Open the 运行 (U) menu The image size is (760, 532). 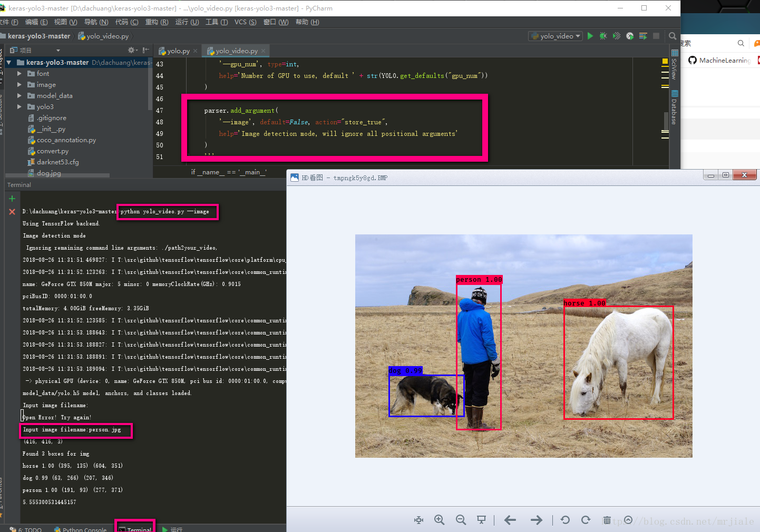187,22
